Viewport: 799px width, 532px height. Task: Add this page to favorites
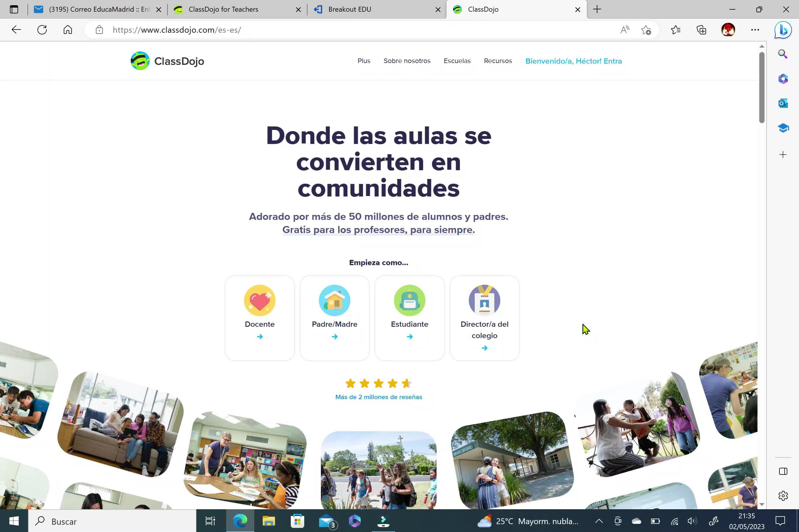tap(646, 30)
